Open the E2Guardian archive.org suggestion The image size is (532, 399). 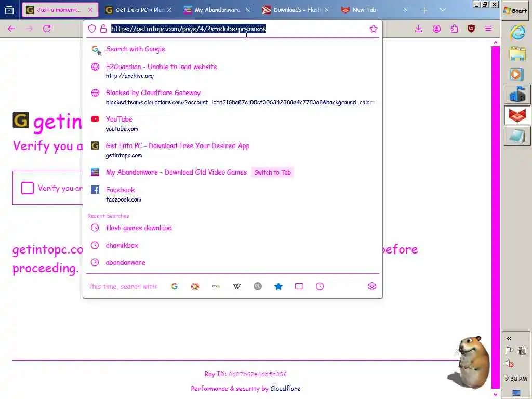(x=233, y=71)
